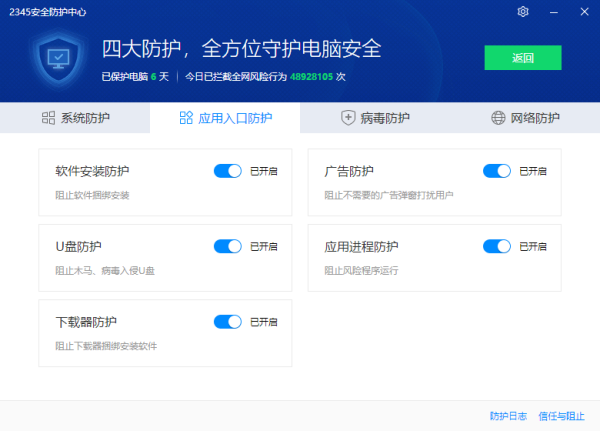Click the 应用入口防护 tab icon
The image size is (600, 431).
[x=186, y=118]
